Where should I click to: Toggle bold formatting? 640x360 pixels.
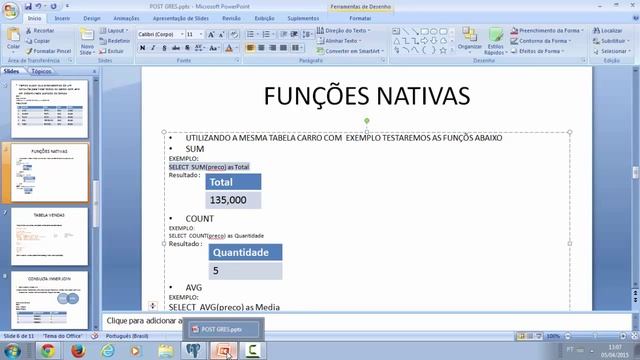pyautogui.click(x=142, y=48)
